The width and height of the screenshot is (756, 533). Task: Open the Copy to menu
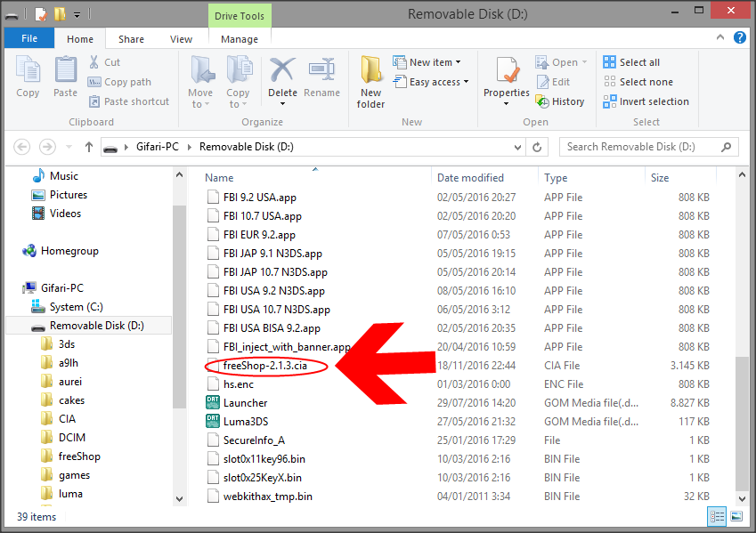click(238, 82)
